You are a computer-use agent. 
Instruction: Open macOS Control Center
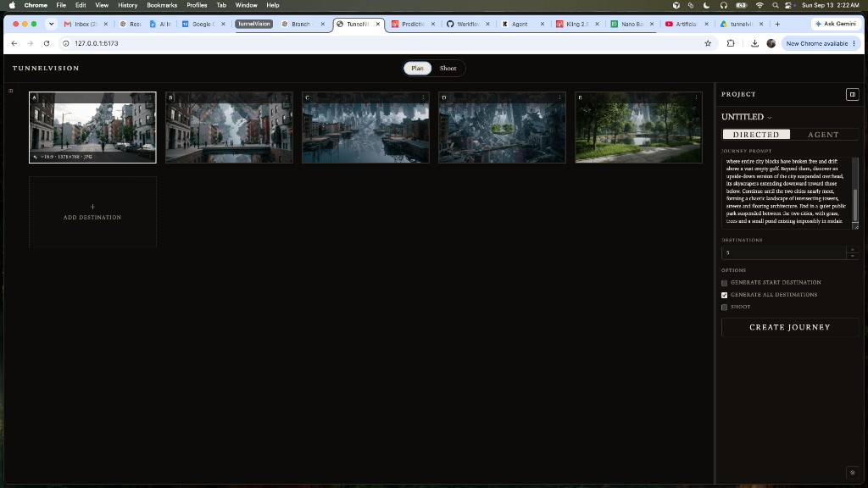(789, 5)
